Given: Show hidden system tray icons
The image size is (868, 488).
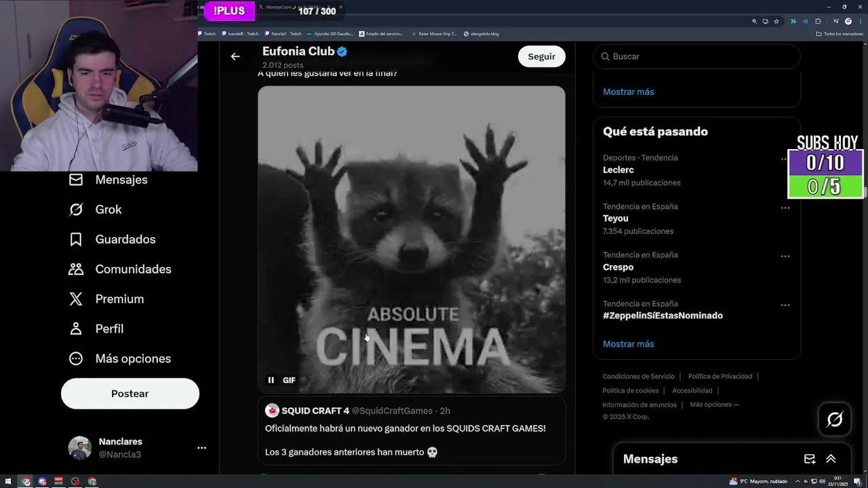Looking at the screenshot, I should 798,481.
